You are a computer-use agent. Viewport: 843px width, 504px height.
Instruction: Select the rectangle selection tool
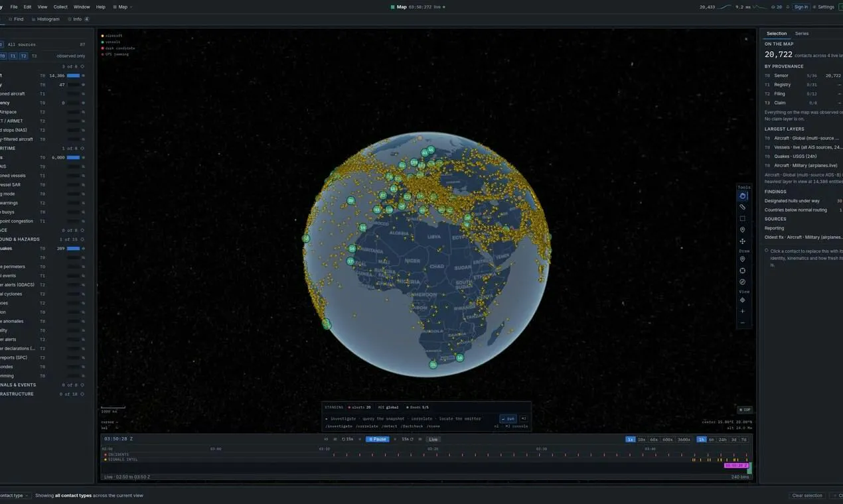point(743,218)
